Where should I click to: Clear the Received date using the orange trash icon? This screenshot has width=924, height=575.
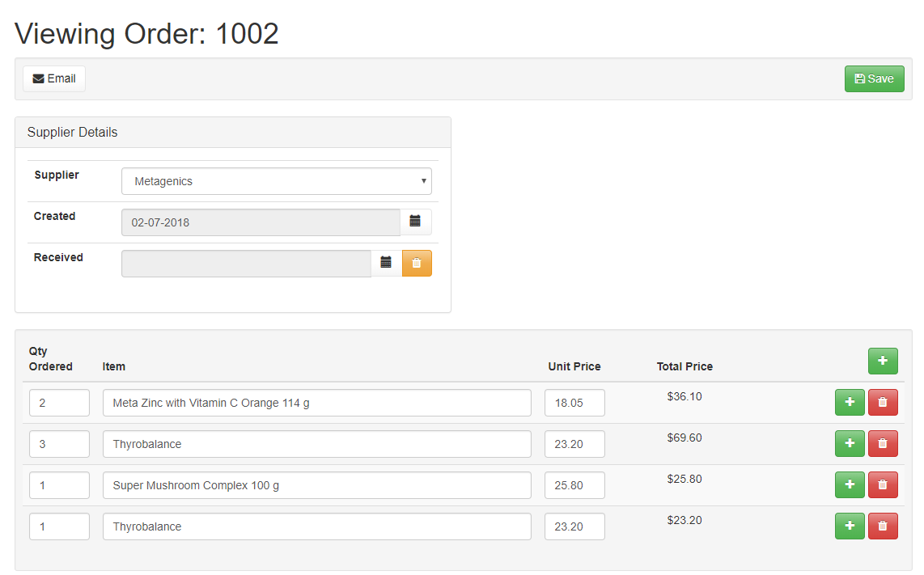click(x=417, y=263)
